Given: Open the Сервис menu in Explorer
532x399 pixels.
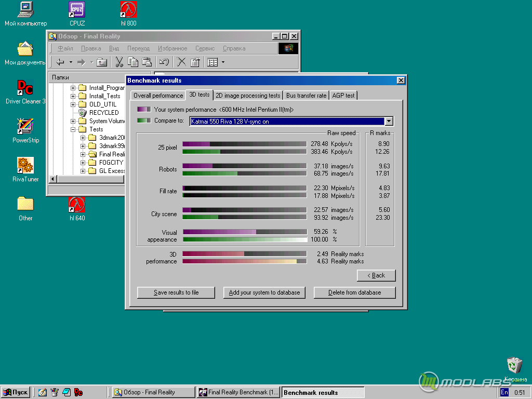Looking at the screenshot, I should pyautogui.click(x=205, y=48).
